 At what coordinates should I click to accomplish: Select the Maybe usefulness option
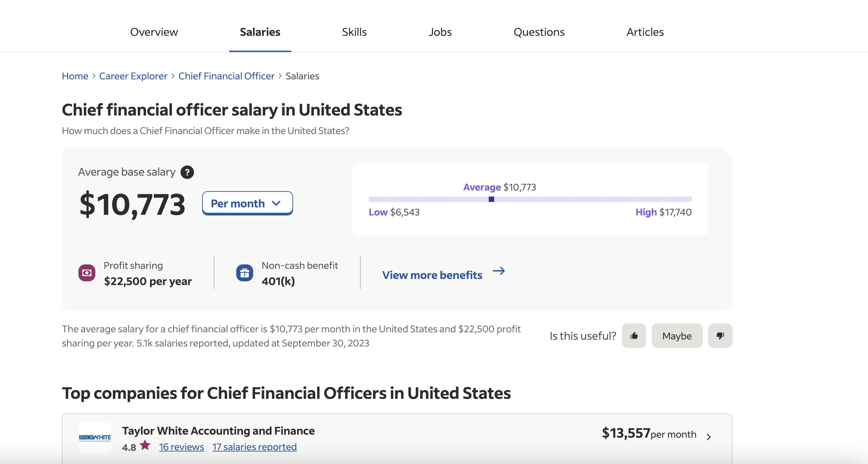(677, 336)
